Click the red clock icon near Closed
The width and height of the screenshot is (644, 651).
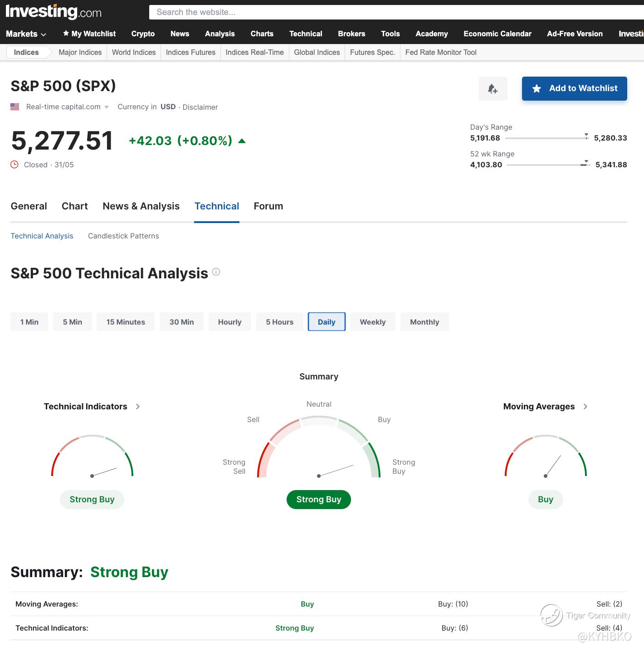15,165
